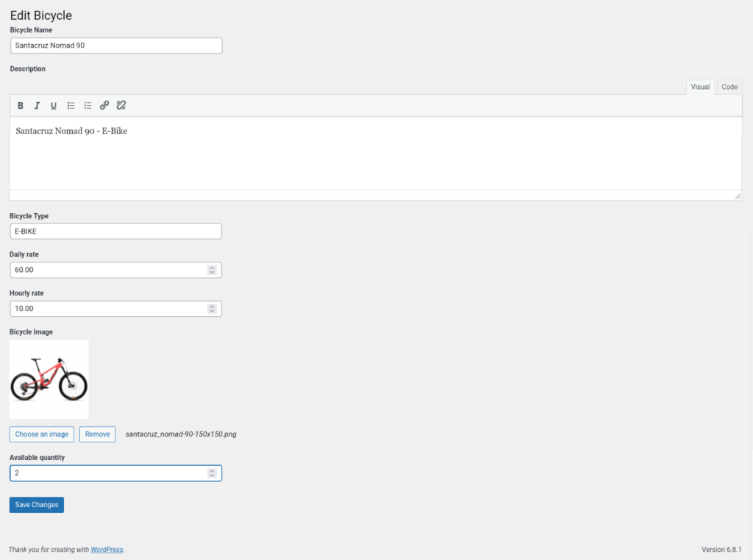The width and height of the screenshot is (753, 560).
Task: Click the Description label
Action: (x=28, y=68)
